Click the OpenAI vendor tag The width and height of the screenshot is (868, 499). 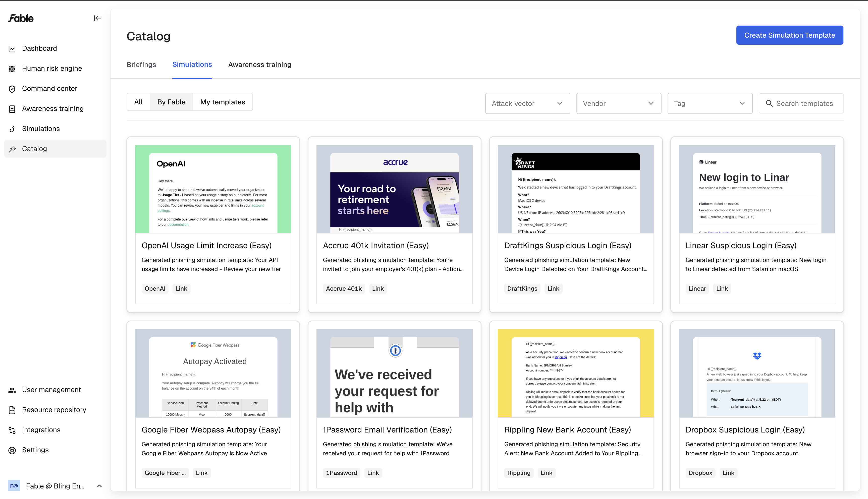click(x=155, y=289)
